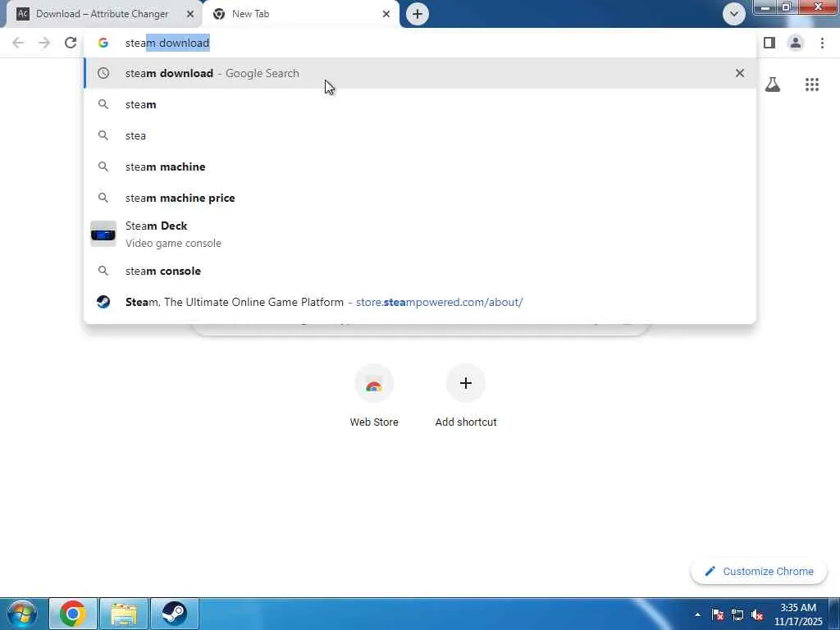Open Steam from the taskbar
This screenshot has width=840, height=630.
pos(174,614)
